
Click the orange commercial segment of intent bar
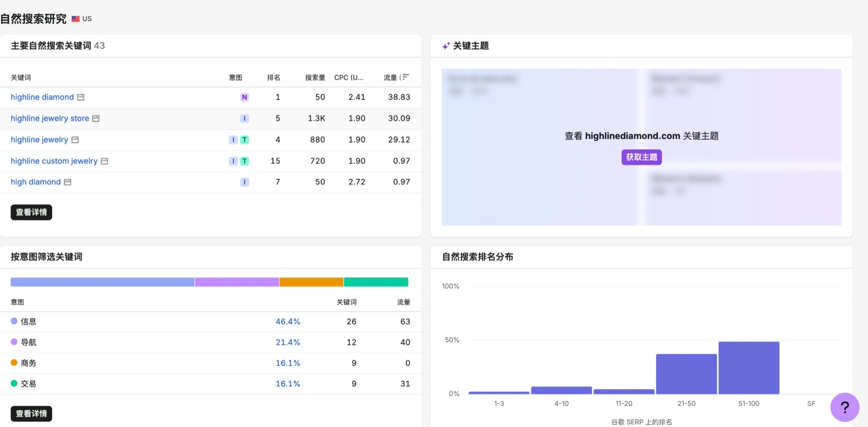[x=311, y=282]
